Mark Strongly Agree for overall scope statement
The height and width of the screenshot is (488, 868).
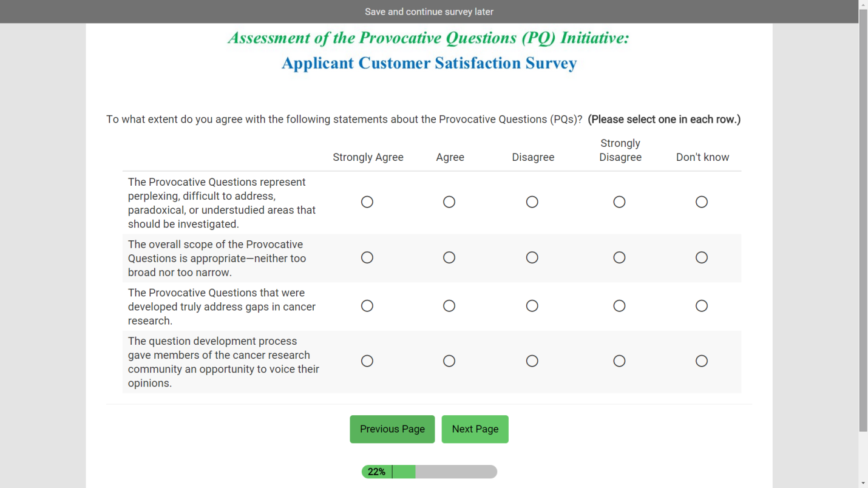click(367, 258)
